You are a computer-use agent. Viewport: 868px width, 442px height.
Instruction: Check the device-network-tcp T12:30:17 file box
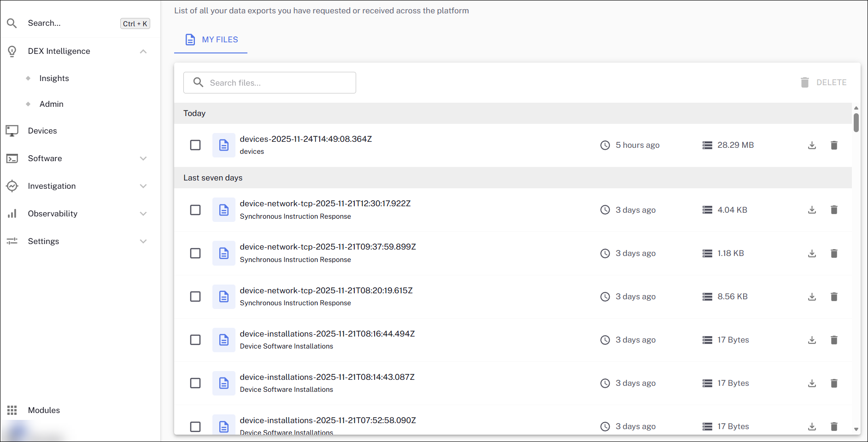click(195, 210)
